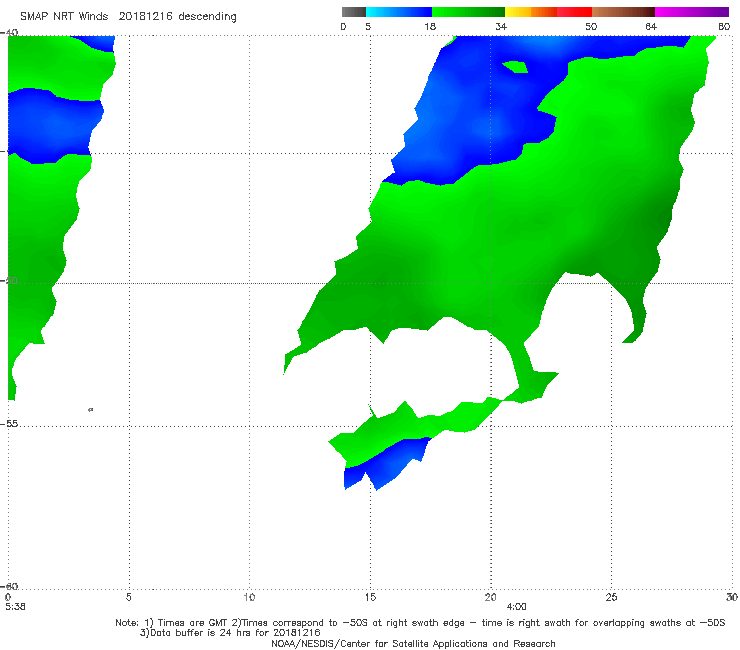
Task: Click the small green patch inside the blue region
Action: [515, 67]
